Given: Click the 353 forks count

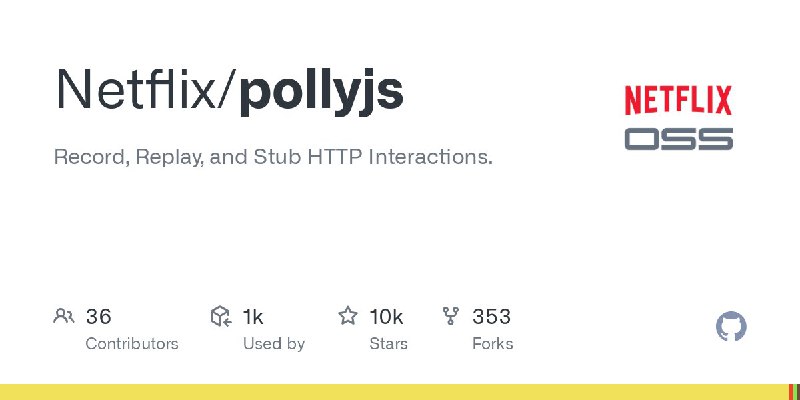Looking at the screenshot, I should [491, 317].
